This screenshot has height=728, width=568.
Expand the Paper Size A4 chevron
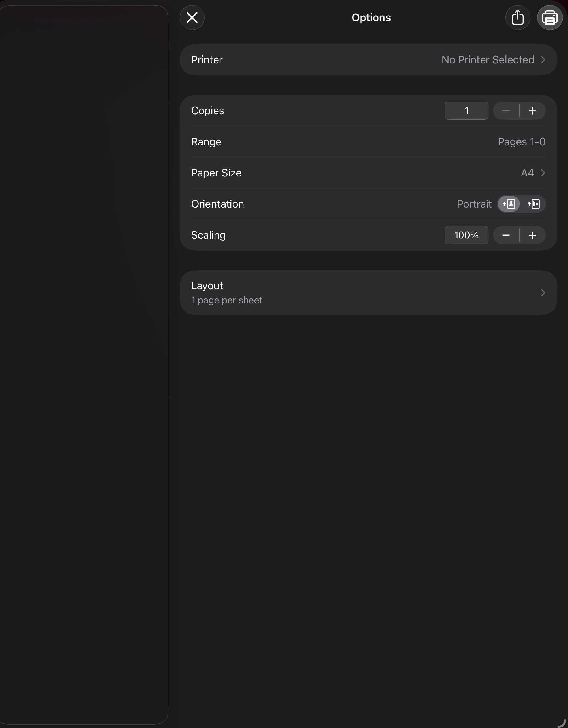pos(543,173)
